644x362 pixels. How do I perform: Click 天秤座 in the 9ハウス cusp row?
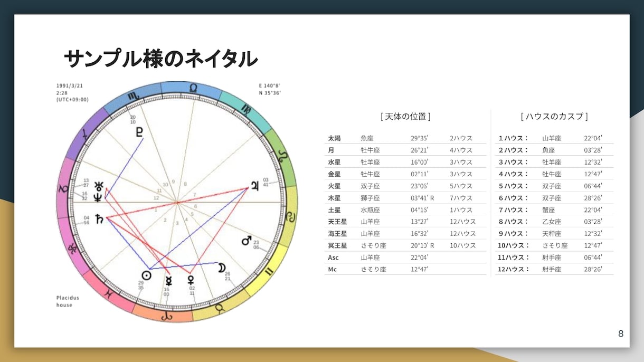click(x=552, y=234)
